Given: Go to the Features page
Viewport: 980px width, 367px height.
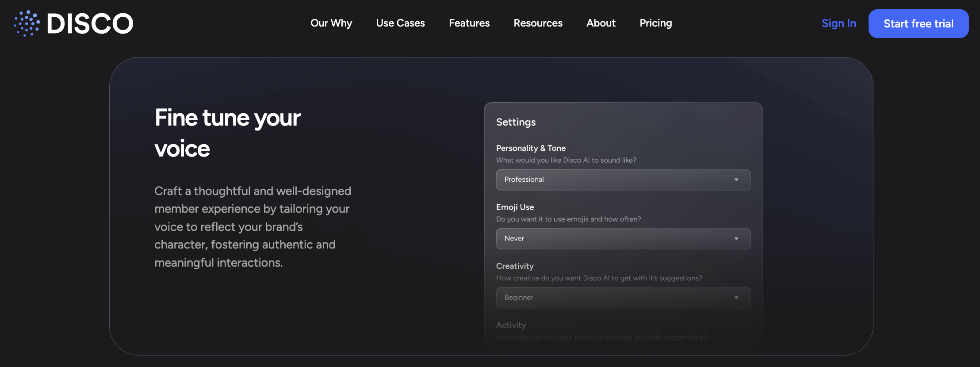Looking at the screenshot, I should click(469, 23).
